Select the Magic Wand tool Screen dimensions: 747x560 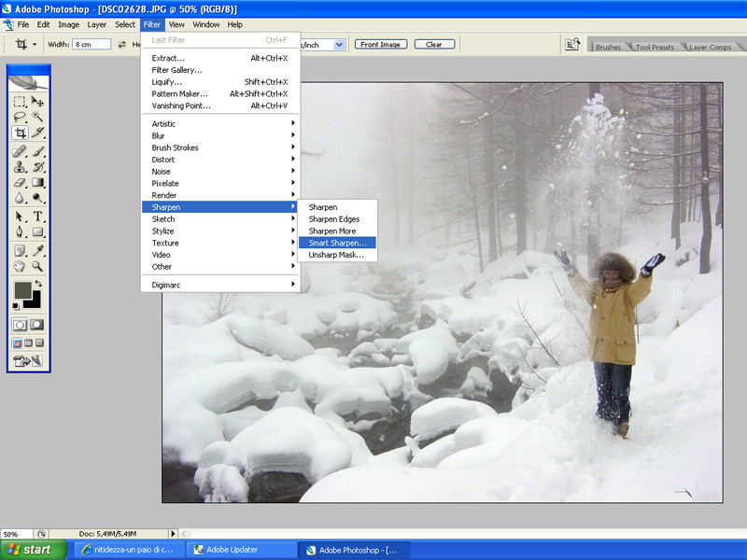[37, 117]
